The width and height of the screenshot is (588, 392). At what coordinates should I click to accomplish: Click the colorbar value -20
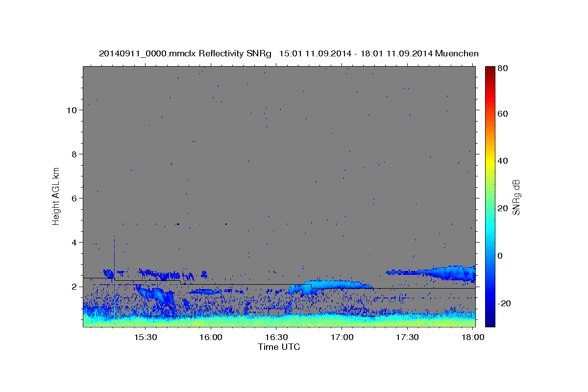point(504,303)
